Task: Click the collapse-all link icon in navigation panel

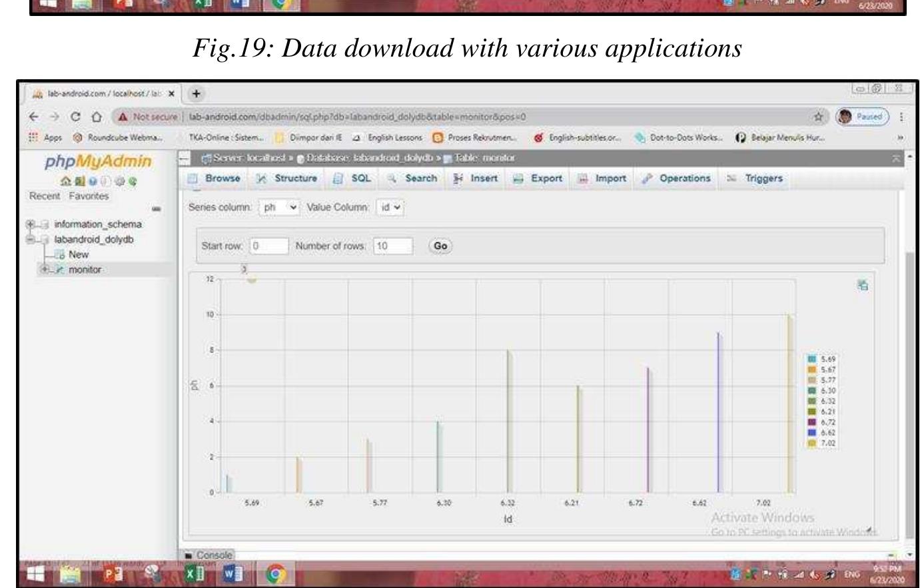Action: (156, 209)
